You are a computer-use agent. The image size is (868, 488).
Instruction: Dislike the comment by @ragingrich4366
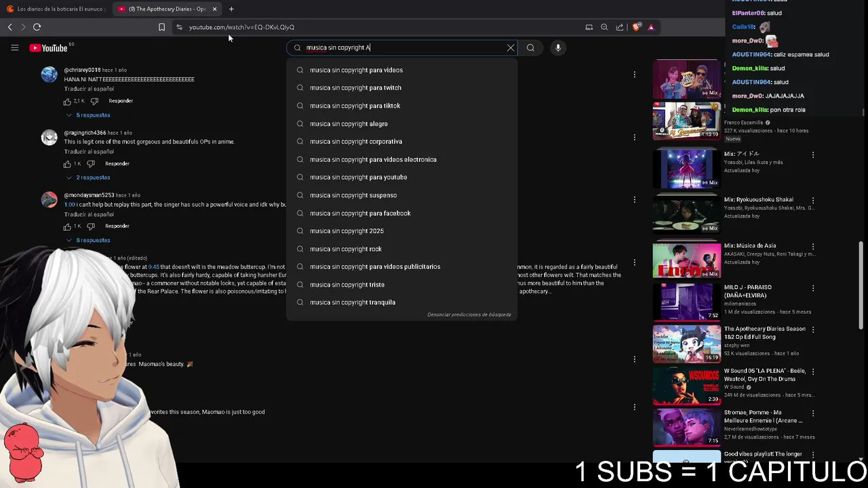91,163
